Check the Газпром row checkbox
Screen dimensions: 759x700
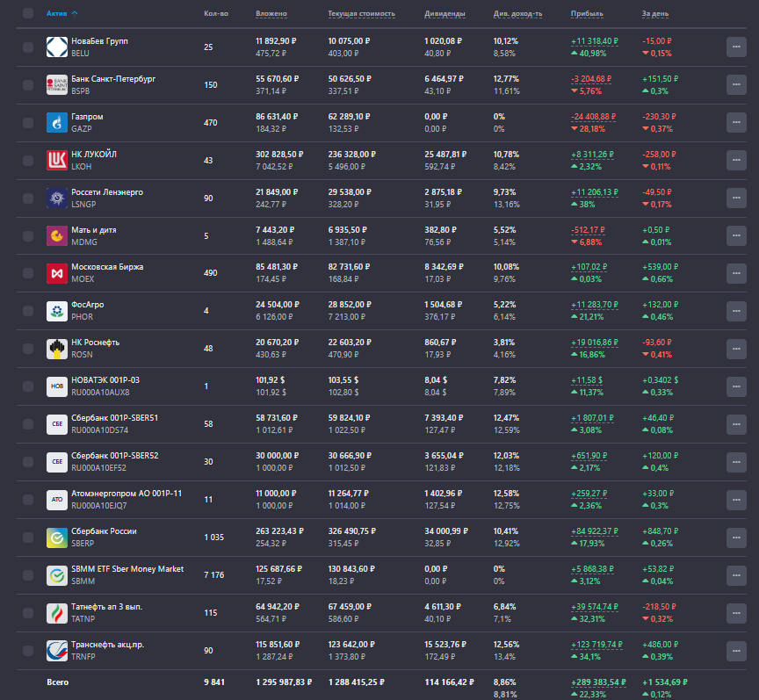[28, 122]
